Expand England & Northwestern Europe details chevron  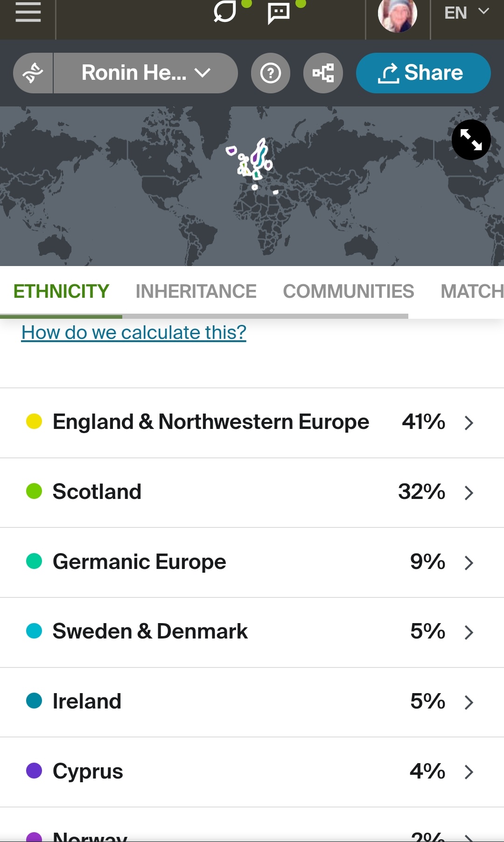[x=469, y=423]
